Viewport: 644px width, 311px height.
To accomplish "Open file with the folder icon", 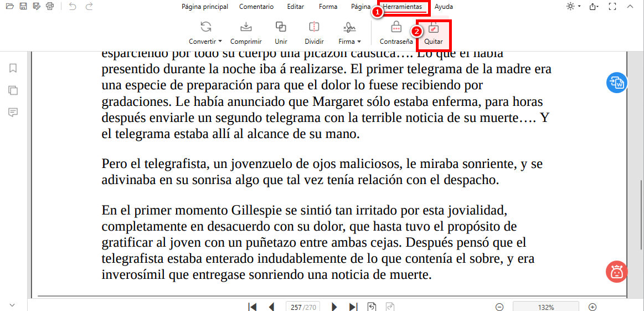I will click(x=10, y=6).
